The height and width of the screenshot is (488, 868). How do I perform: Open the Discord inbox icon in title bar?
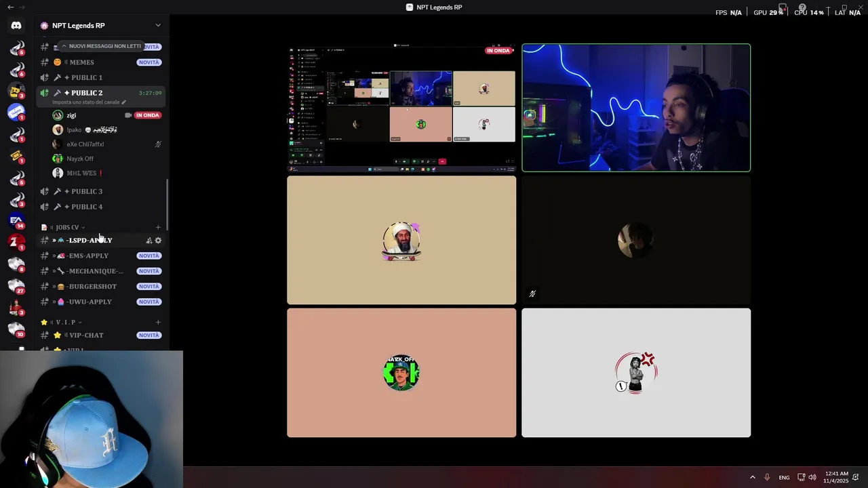[782, 7]
